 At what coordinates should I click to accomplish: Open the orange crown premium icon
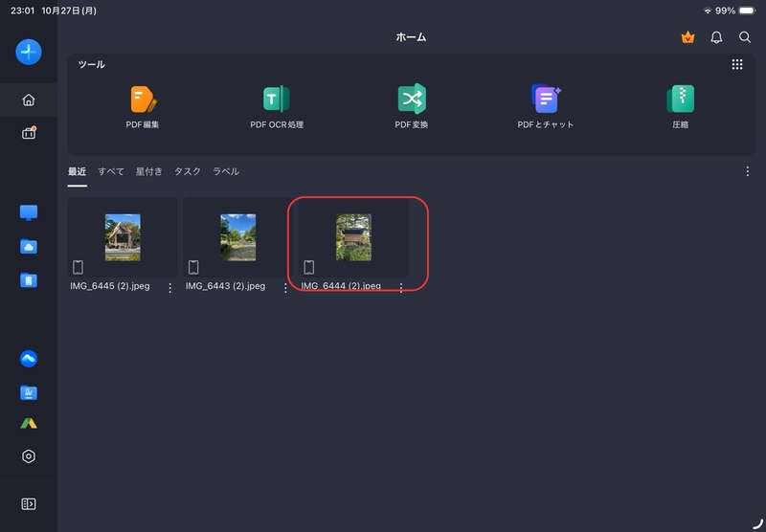pyautogui.click(x=687, y=37)
